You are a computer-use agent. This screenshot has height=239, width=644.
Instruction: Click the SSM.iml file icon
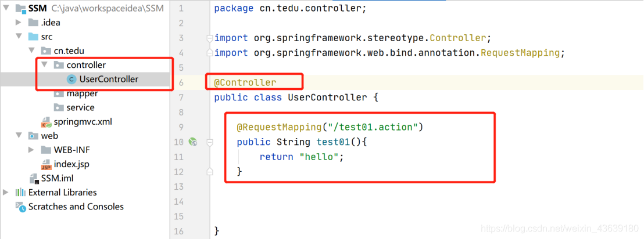(x=34, y=179)
